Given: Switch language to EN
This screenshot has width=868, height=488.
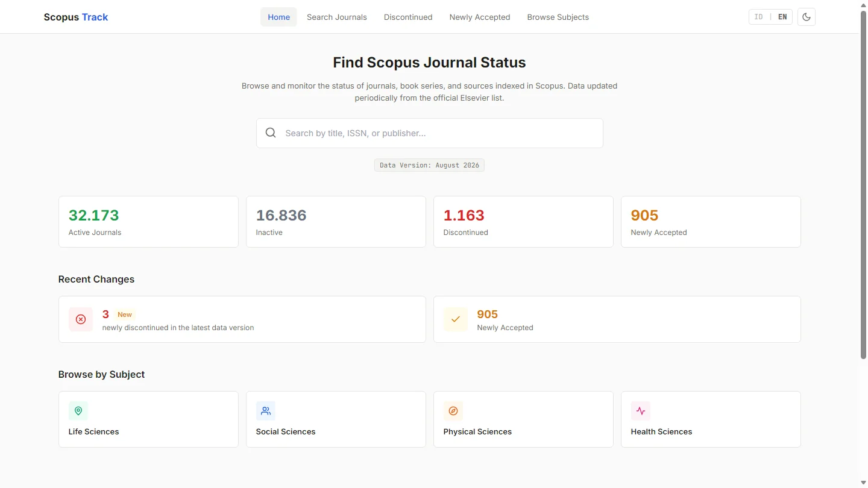Looking at the screenshot, I should pos(782,17).
